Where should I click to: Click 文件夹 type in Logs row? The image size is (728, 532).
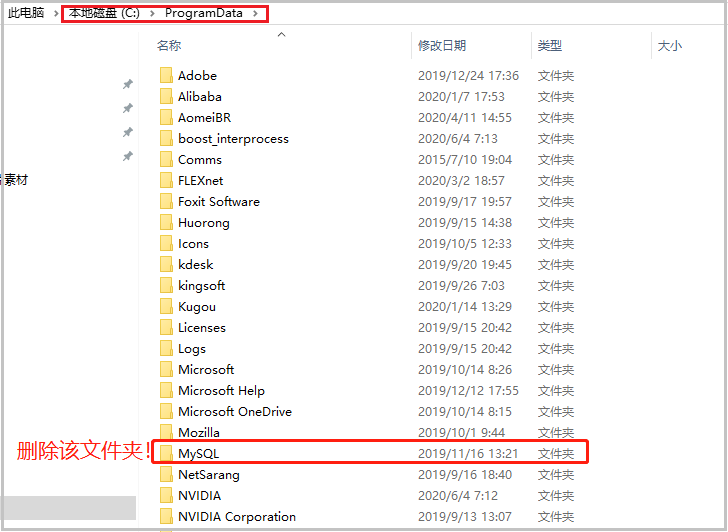[x=556, y=349]
